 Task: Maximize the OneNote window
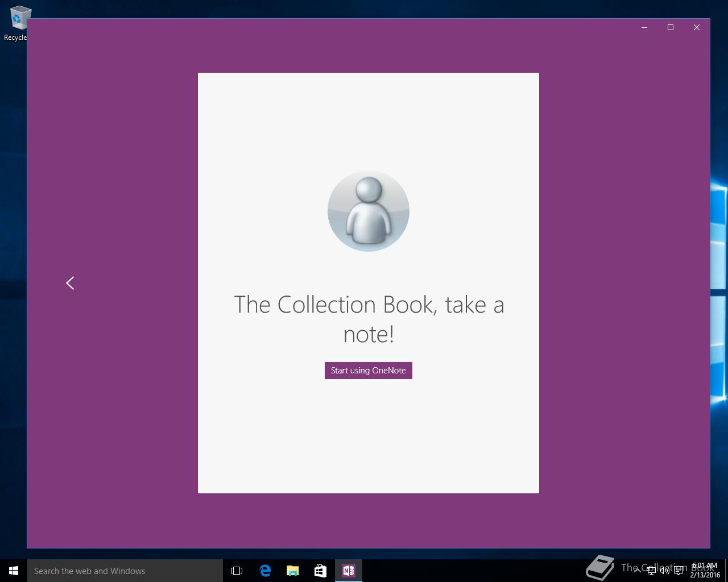click(x=671, y=27)
